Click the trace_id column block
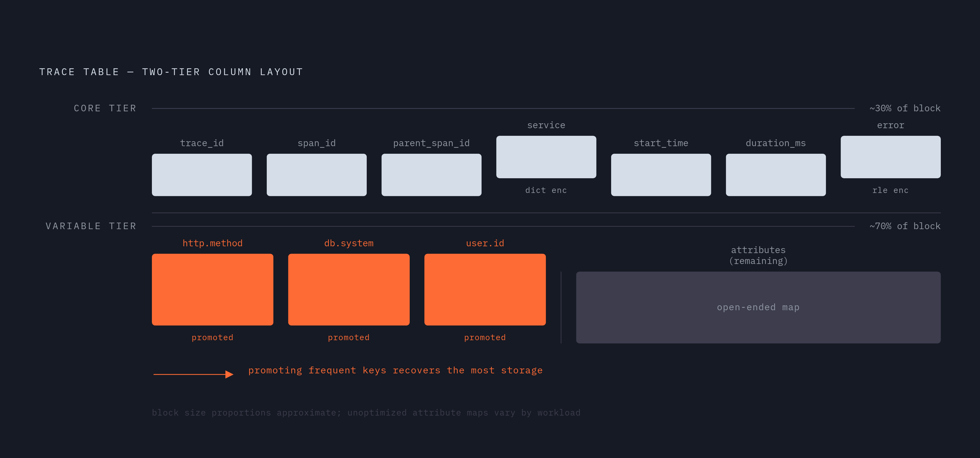The image size is (980, 458). (202, 175)
